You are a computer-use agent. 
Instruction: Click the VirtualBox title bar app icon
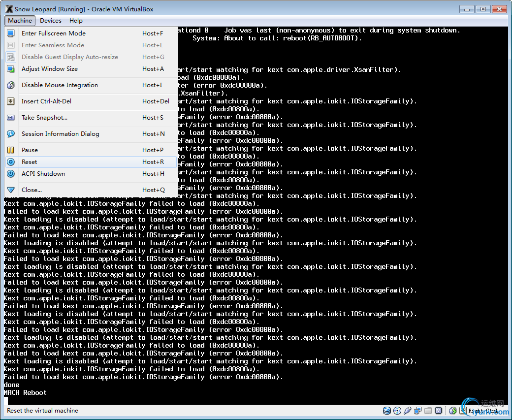click(x=9, y=9)
